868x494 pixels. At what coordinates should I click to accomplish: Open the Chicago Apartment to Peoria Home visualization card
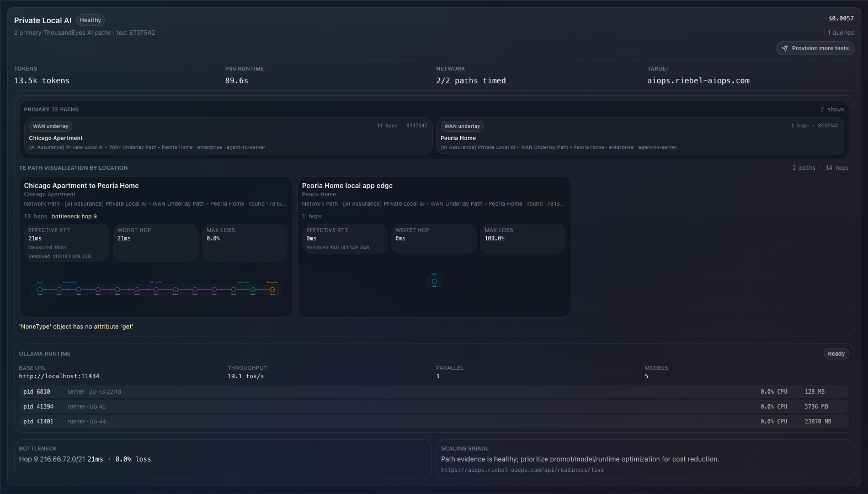(156, 247)
